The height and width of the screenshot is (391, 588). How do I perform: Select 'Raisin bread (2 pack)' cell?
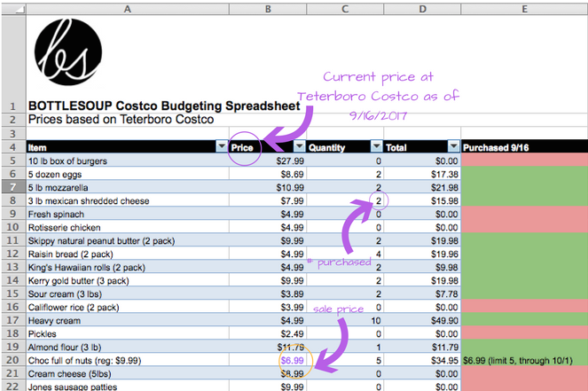(x=128, y=254)
